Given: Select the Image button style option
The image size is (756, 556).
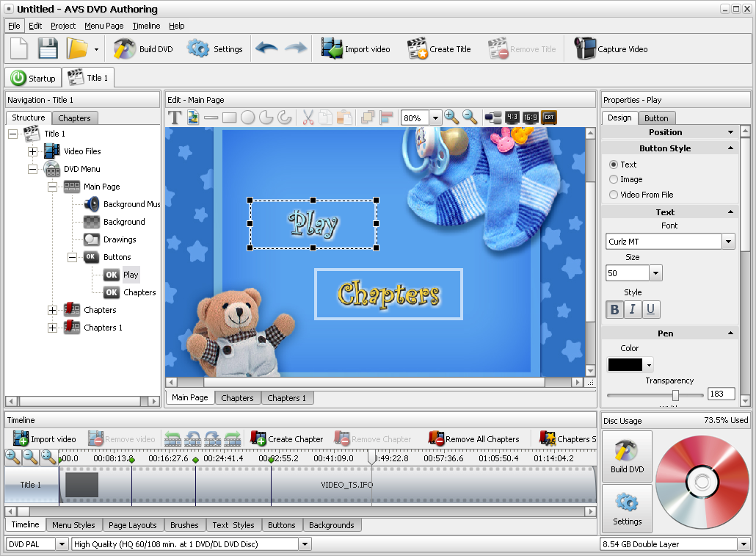Looking at the screenshot, I should click(614, 179).
